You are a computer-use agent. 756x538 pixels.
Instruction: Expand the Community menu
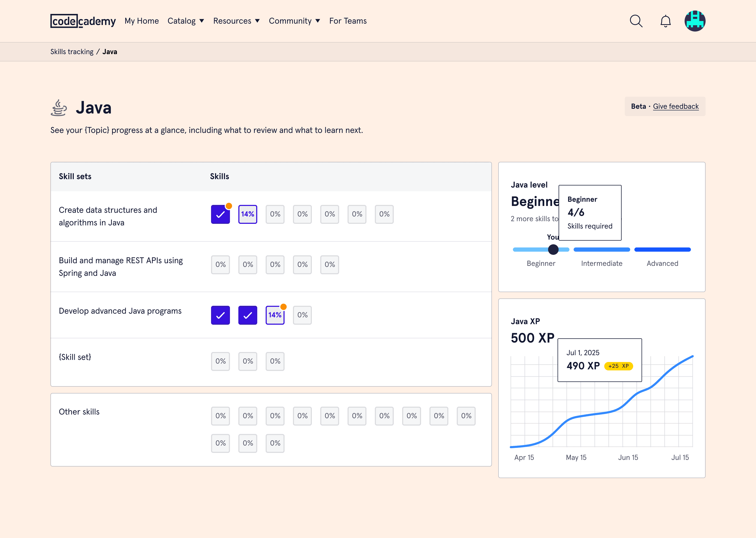pyautogui.click(x=294, y=21)
